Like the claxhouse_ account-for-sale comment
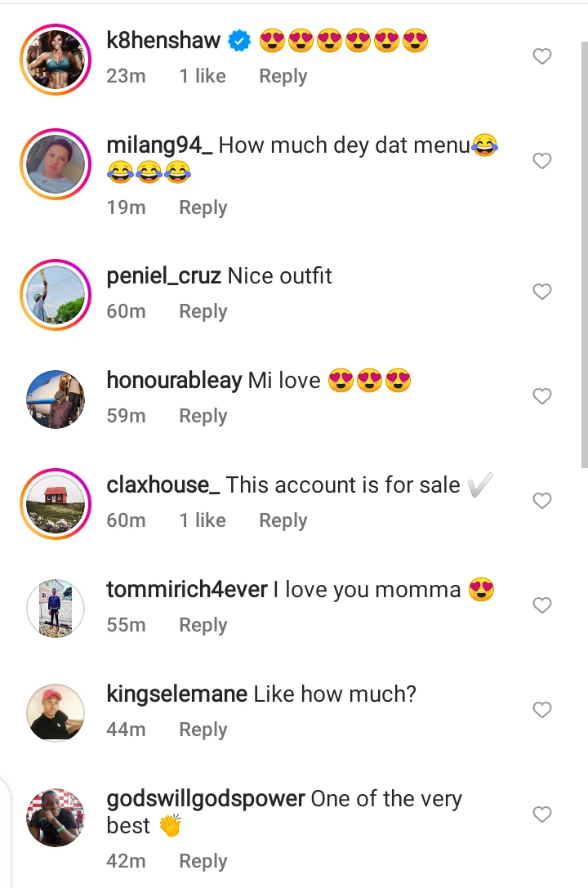The image size is (588, 888). (542, 501)
